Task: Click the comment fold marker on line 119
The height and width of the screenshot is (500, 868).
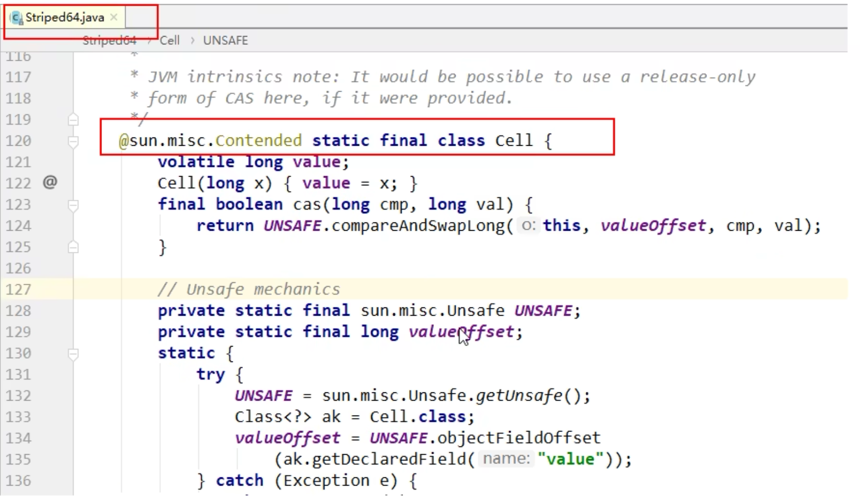Action: coord(73,120)
